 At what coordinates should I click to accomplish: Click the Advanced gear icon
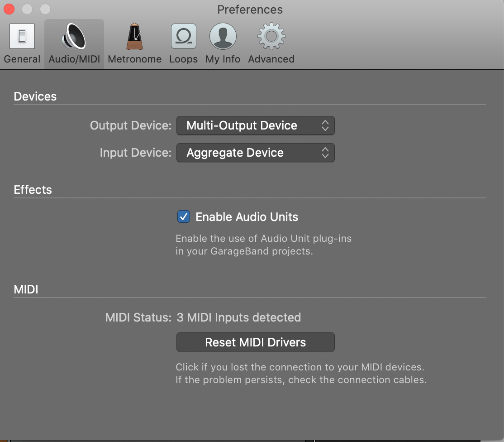271,37
